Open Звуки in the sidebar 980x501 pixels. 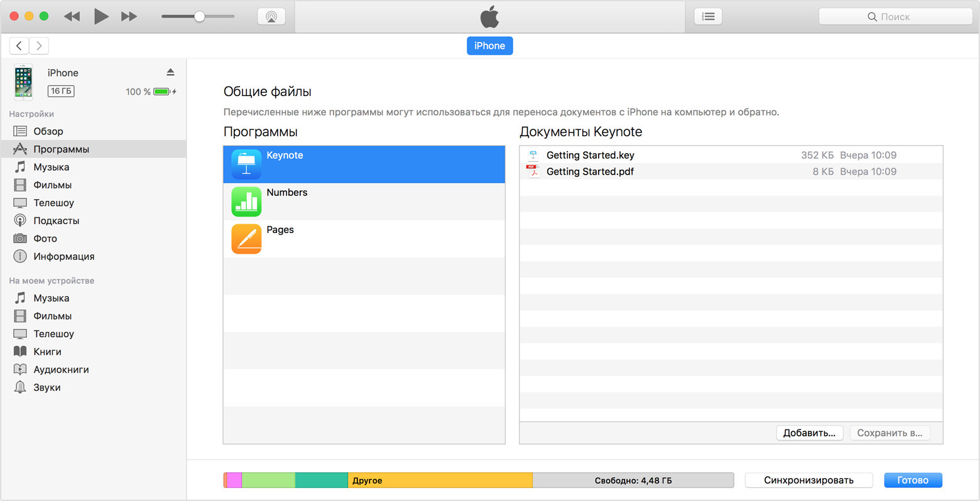93,387
